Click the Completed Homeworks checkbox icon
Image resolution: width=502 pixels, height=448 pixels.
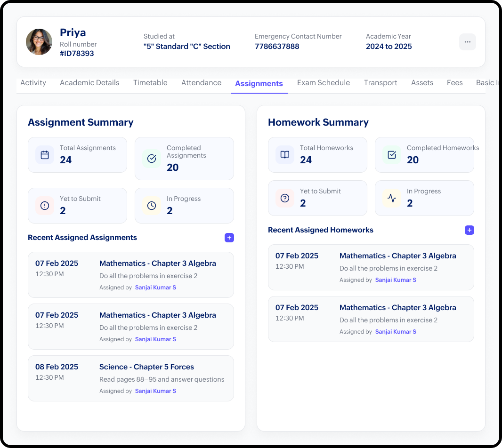click(392, 155)
